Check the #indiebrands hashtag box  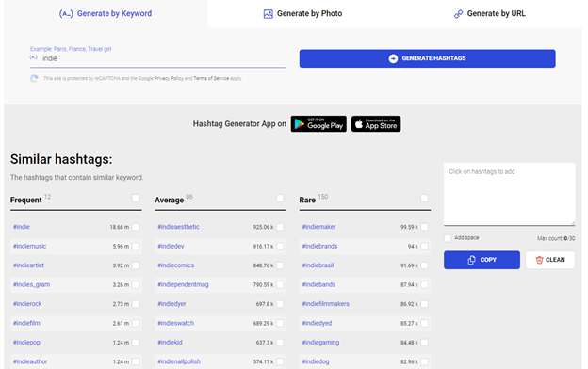tap(424, 246)
